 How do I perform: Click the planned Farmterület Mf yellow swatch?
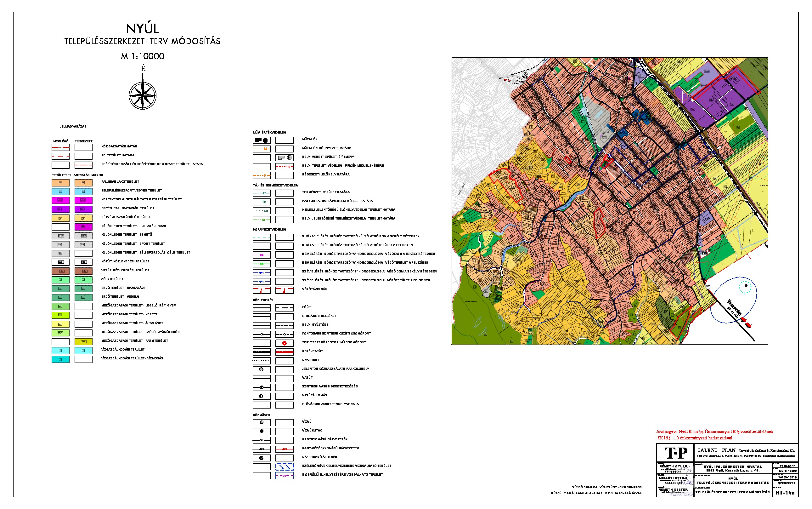[x=83, y=342]
